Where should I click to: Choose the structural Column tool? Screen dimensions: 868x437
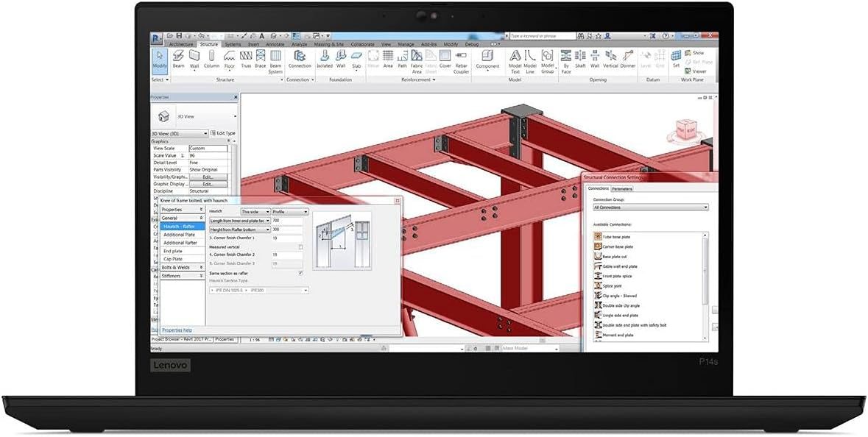pos(211,59)
